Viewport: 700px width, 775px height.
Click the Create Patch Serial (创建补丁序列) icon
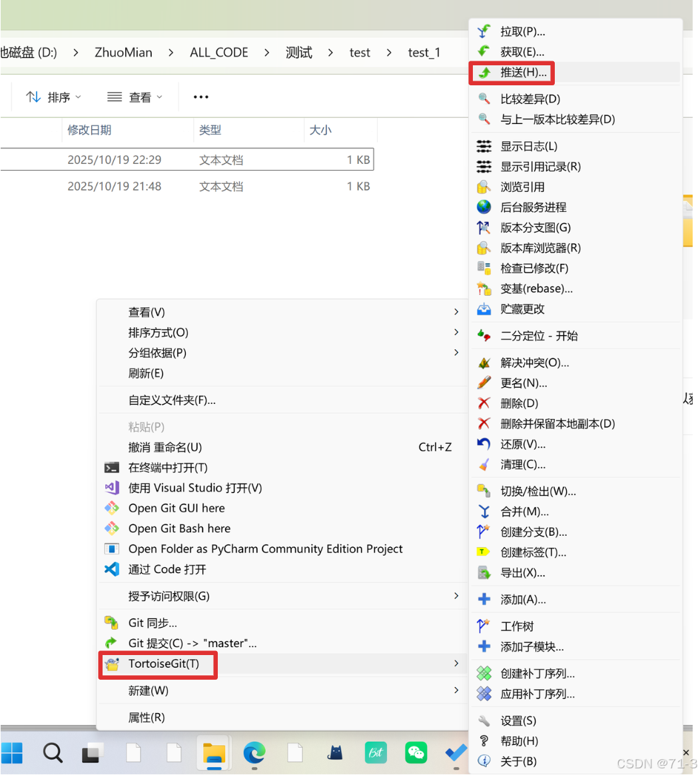(484, 674)
